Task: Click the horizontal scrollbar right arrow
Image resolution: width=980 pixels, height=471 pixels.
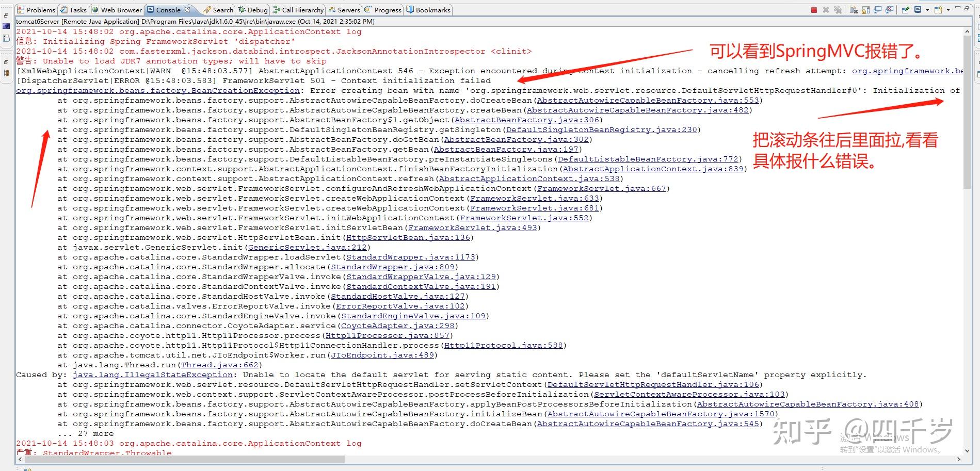Action: click(x=959, y=459)
